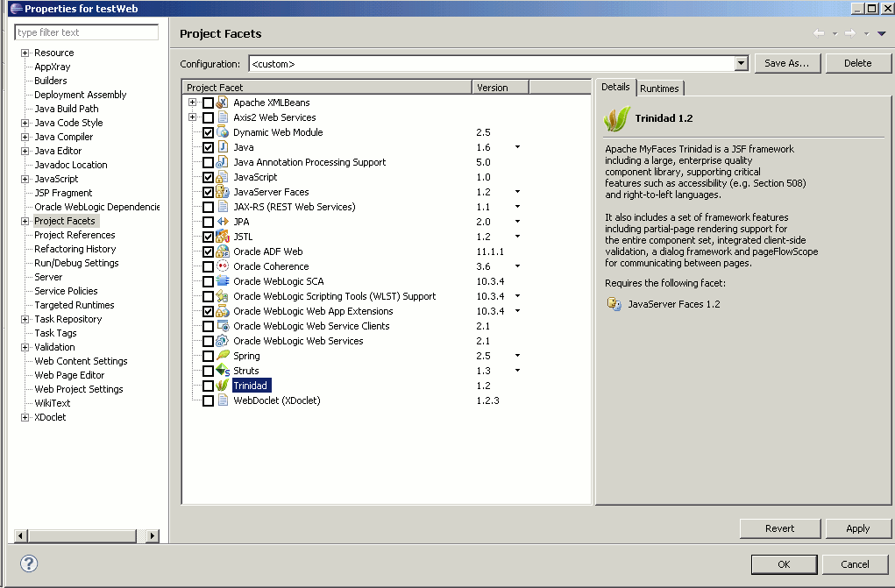Click the Delete configuration button

point(858,63)
